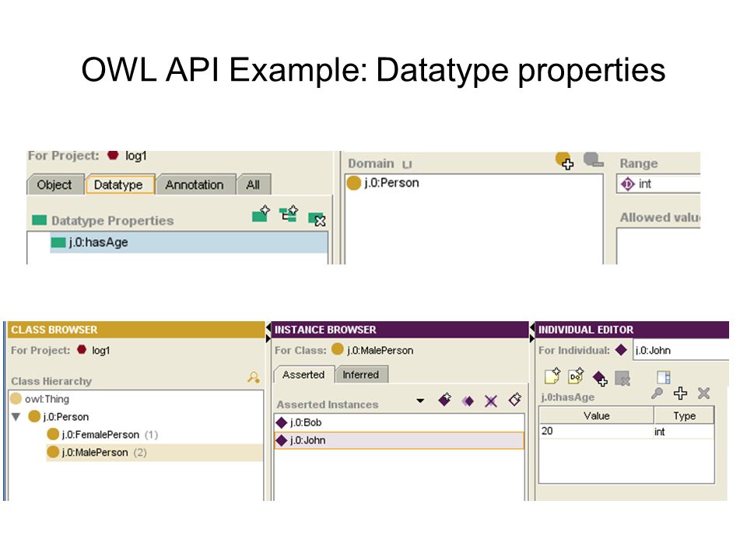Click the delete datatype property icon
This screenshot has height=560, width=747.
pyautogui.click(x=317, y=219)
